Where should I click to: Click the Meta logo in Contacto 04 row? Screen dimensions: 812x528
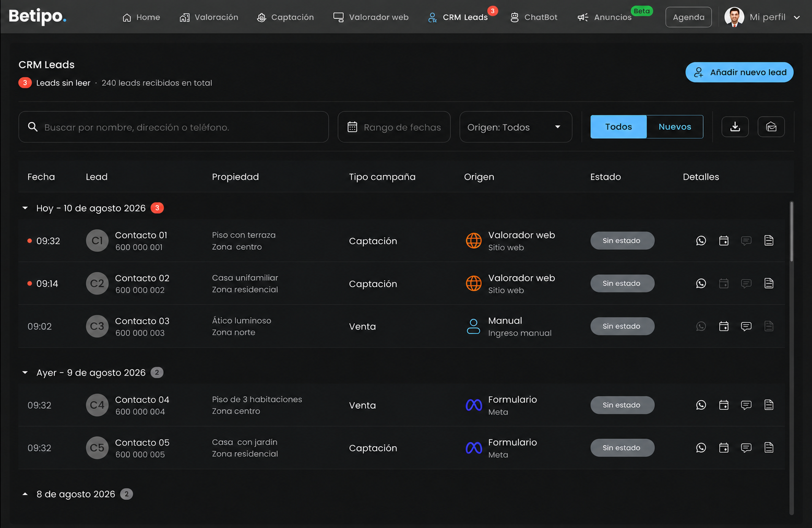(474, 405)
